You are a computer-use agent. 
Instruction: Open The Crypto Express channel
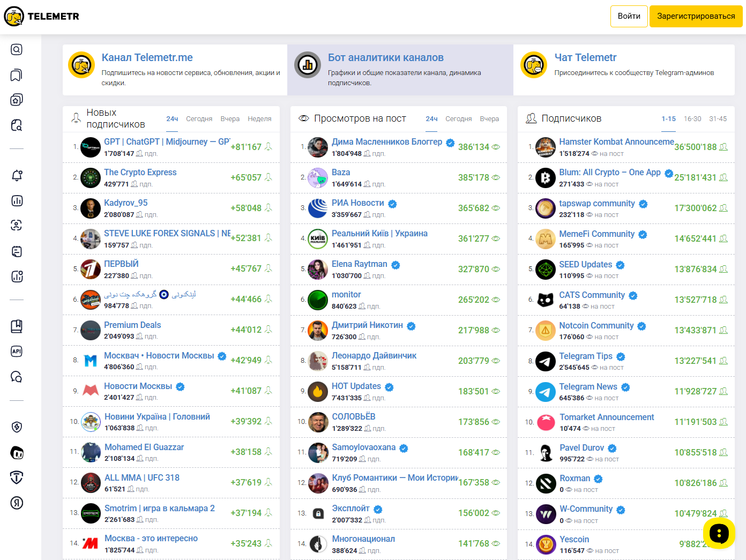(x=140, y=172)
